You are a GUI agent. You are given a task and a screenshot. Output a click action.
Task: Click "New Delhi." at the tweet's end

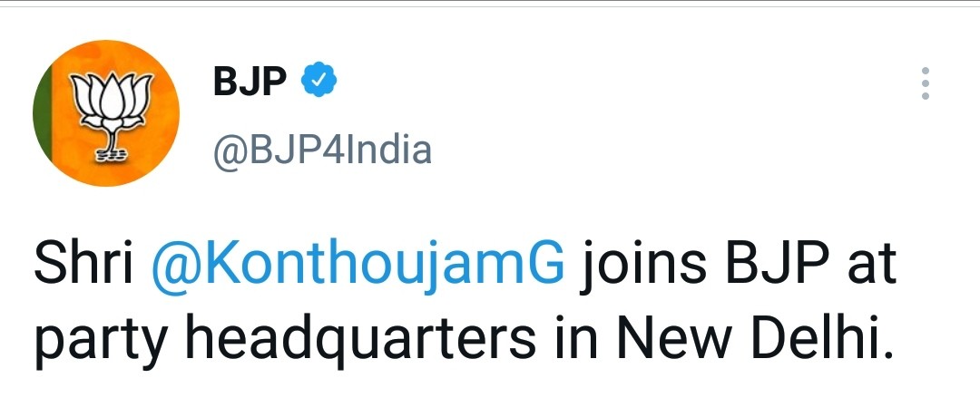tap(752, 340)
